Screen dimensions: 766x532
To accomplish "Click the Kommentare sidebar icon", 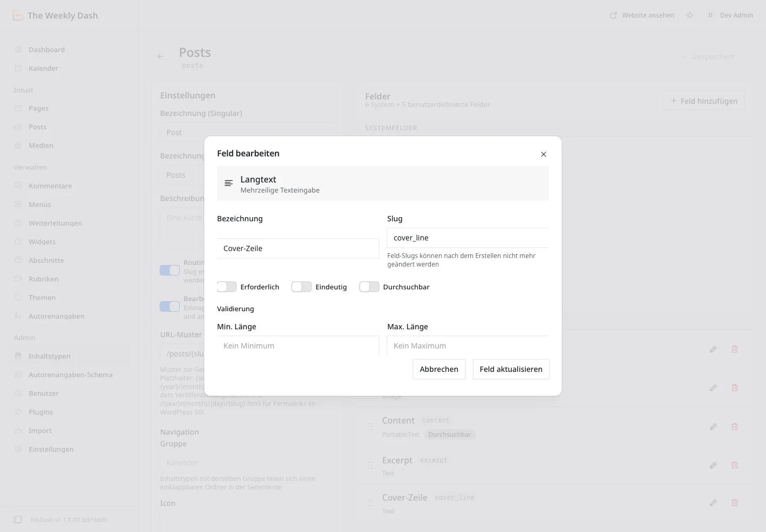I will (x=18, y=186).
